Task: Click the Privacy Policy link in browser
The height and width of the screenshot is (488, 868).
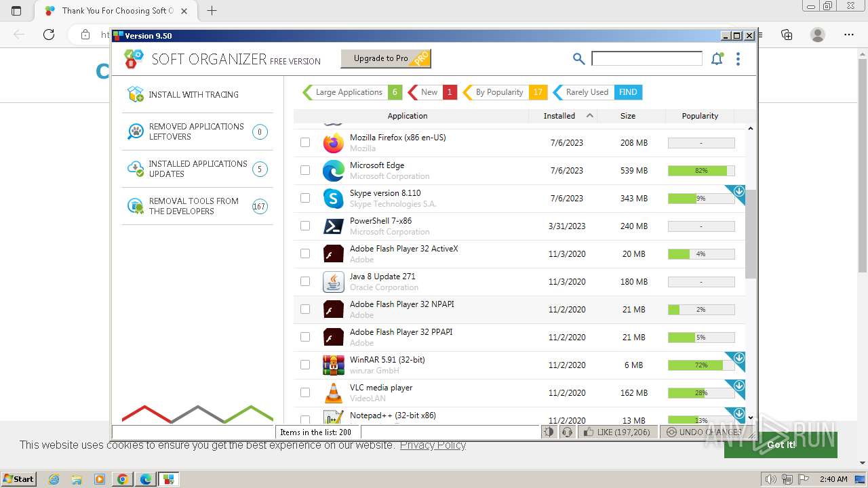Action: (433, 445)
